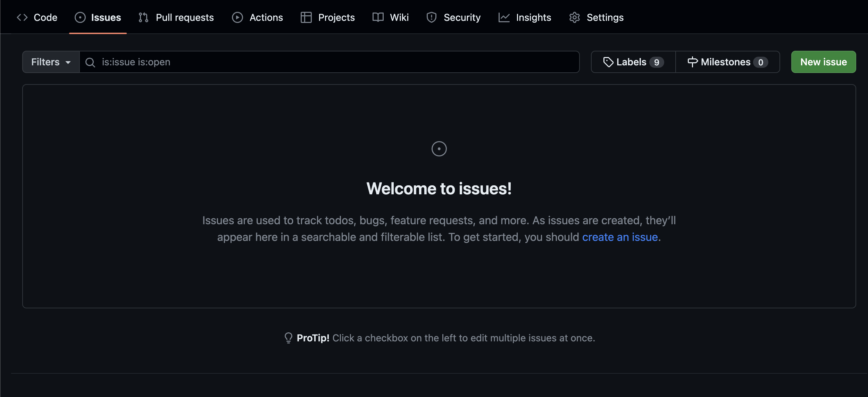Click the ProTip lightbulb icon
This screenshot has width=868, height=397.
coord(289,338)
